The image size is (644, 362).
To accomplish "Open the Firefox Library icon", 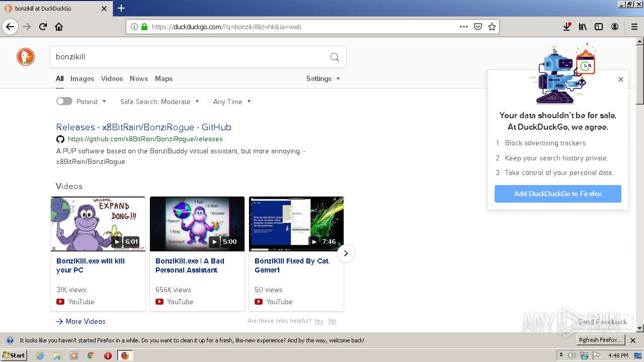I will point(583,27).
